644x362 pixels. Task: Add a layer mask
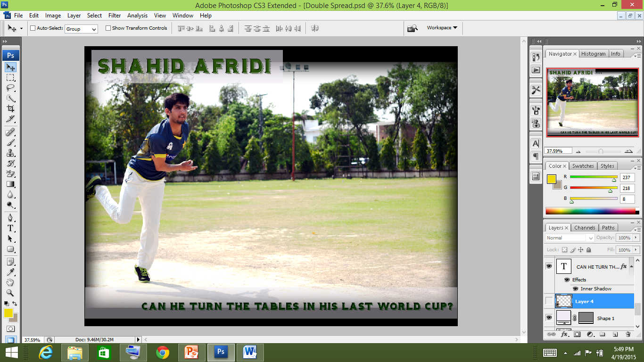point(577,334)
